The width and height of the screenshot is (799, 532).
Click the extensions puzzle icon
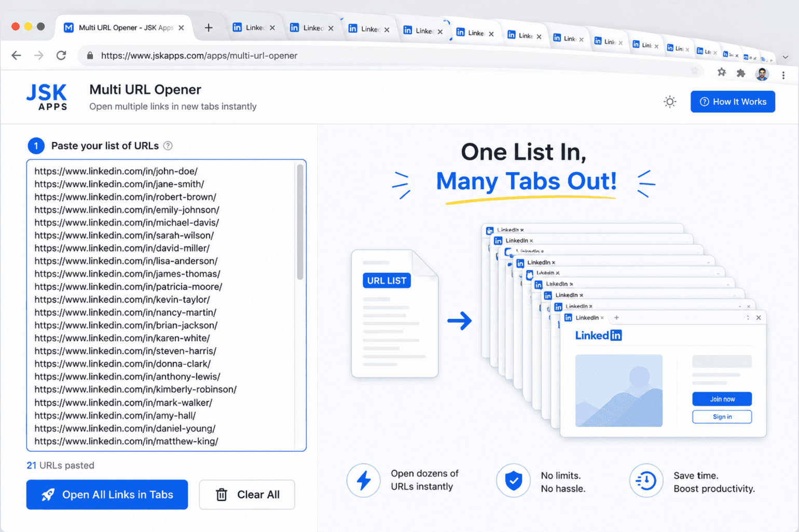click(741, 73)
